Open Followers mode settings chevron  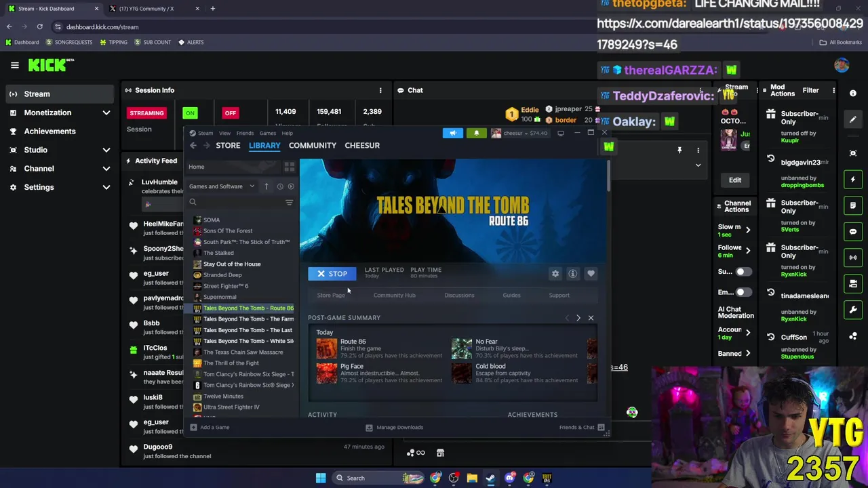click(748, 251)
